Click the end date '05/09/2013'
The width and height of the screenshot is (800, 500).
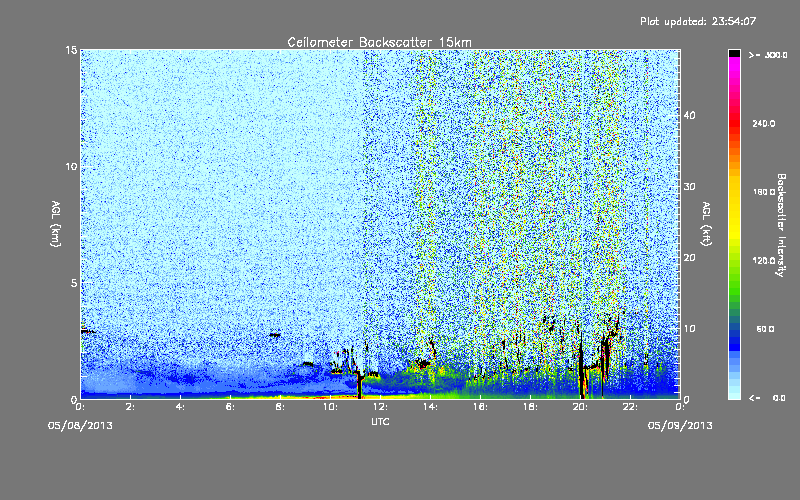pos(680,426)
